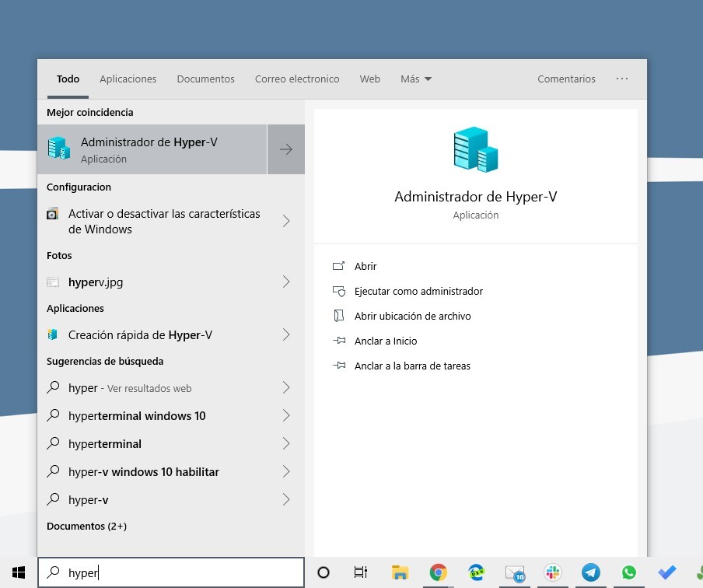Viewport: 703px width, 588px height.
Task: Select hyperterminal windows 10 suggestion
Action: point(171,415)
